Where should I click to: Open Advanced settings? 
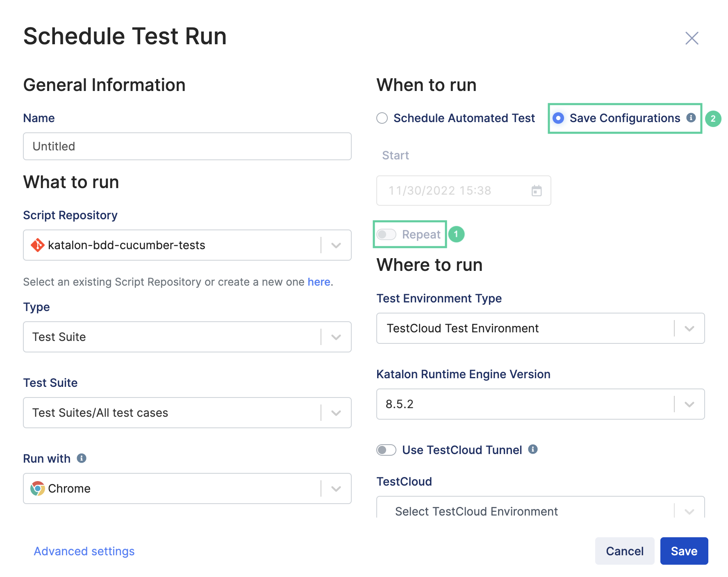pos(84,551)
